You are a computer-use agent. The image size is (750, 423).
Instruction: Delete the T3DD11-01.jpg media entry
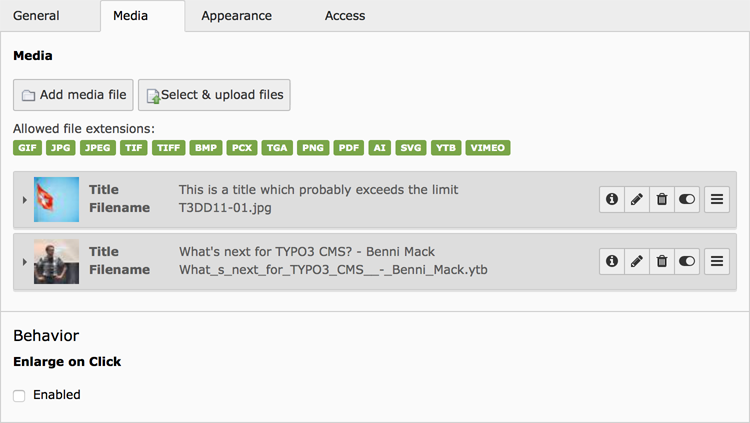tap(661, 200)
